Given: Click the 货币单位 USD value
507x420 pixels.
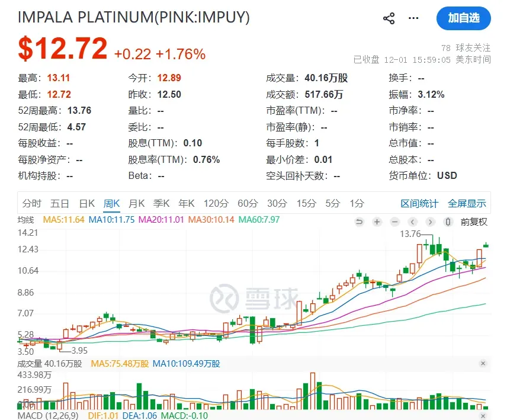Looking at the screenshot, I should click(x=447, y=175).
